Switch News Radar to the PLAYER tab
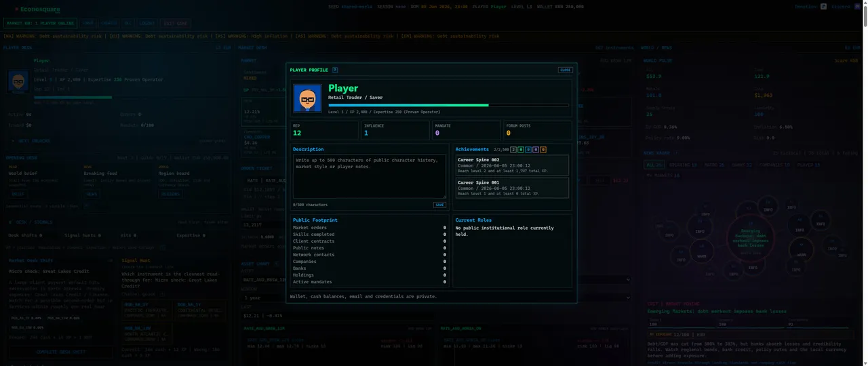This screenshot has height=366, width=868. [x=808, y=165]
